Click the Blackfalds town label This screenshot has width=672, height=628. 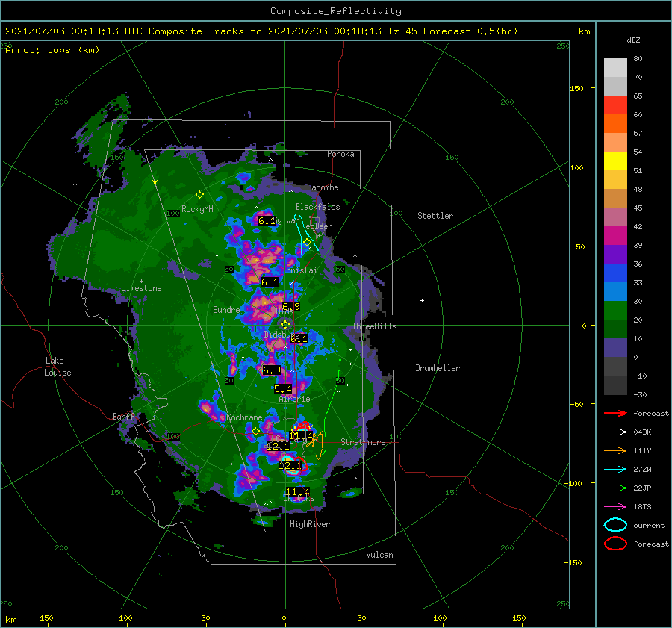(317, 207)
